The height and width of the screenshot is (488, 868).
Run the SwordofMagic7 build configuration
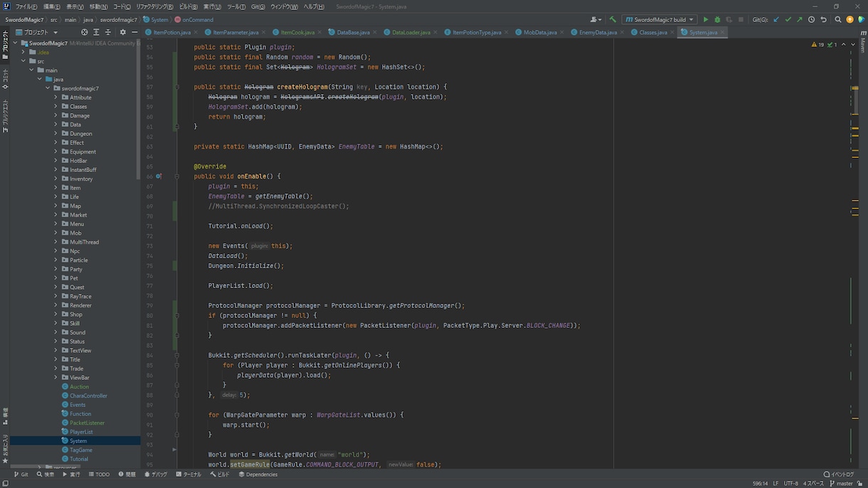tap(706, 20)
